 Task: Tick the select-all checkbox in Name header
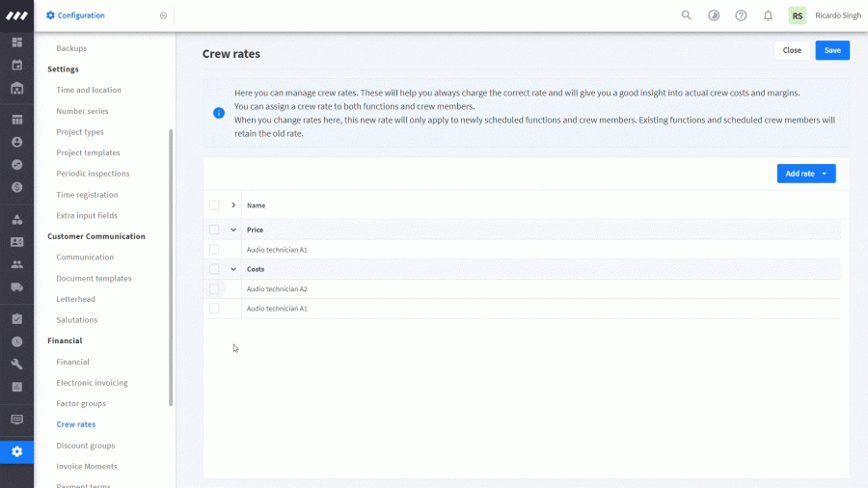pos(214,205)
